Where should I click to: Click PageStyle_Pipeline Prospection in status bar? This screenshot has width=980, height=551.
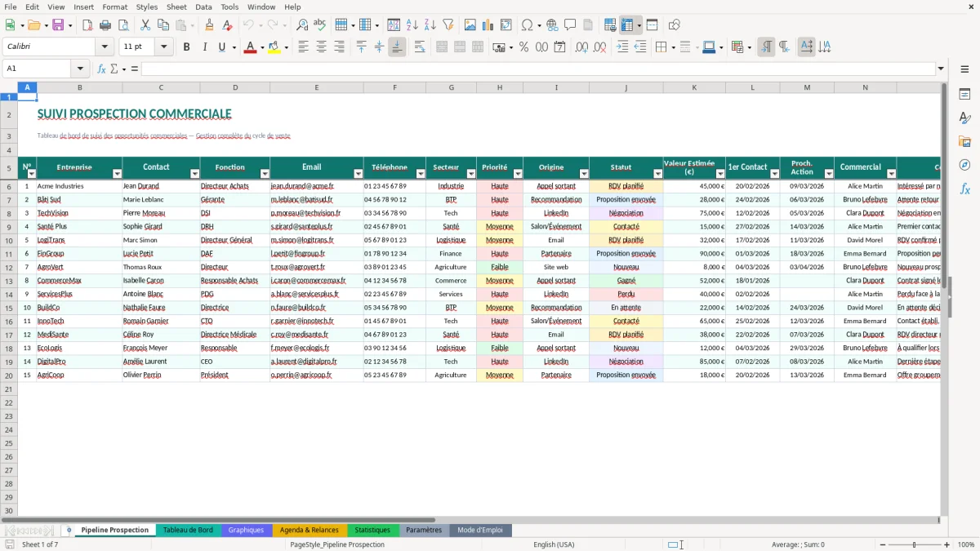[337, 544]
